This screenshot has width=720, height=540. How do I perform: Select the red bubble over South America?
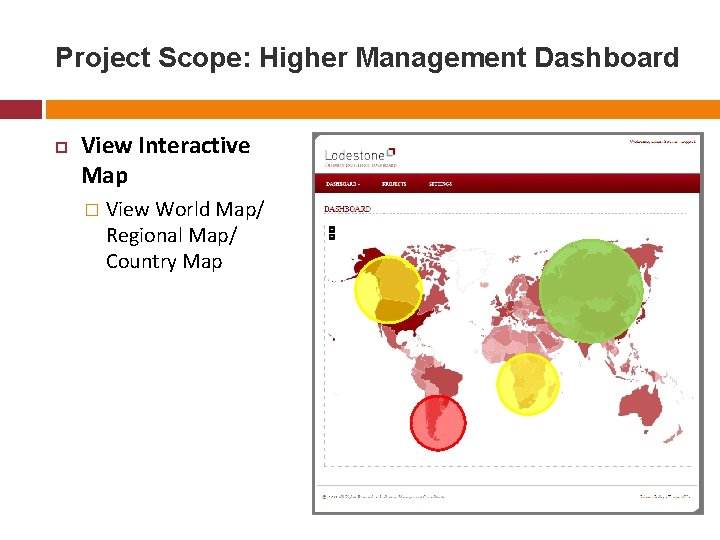[x=438, y=423]
